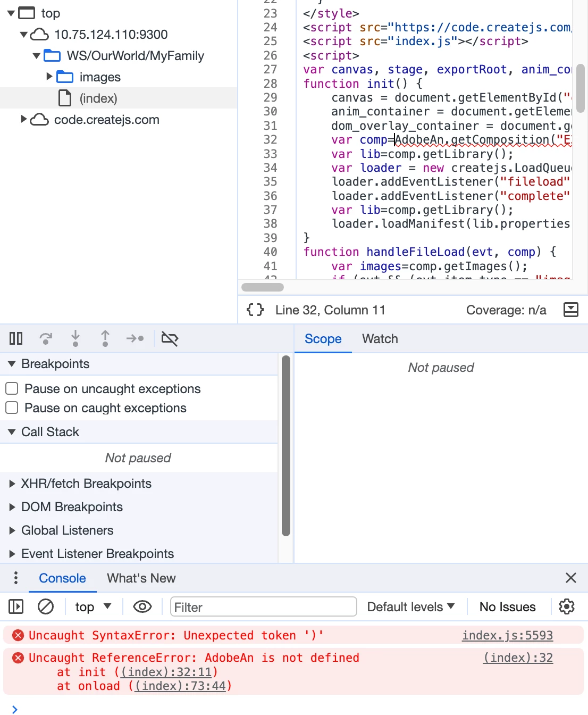Expand XHR/fetch Breakpoints section

pyautogui.click(x=12, y=484)
